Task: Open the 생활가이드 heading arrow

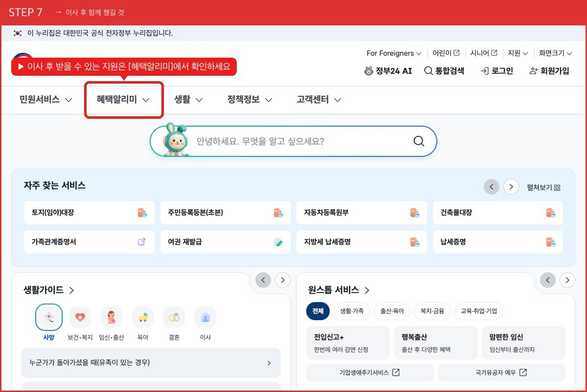Action: (x=72, y=290)
